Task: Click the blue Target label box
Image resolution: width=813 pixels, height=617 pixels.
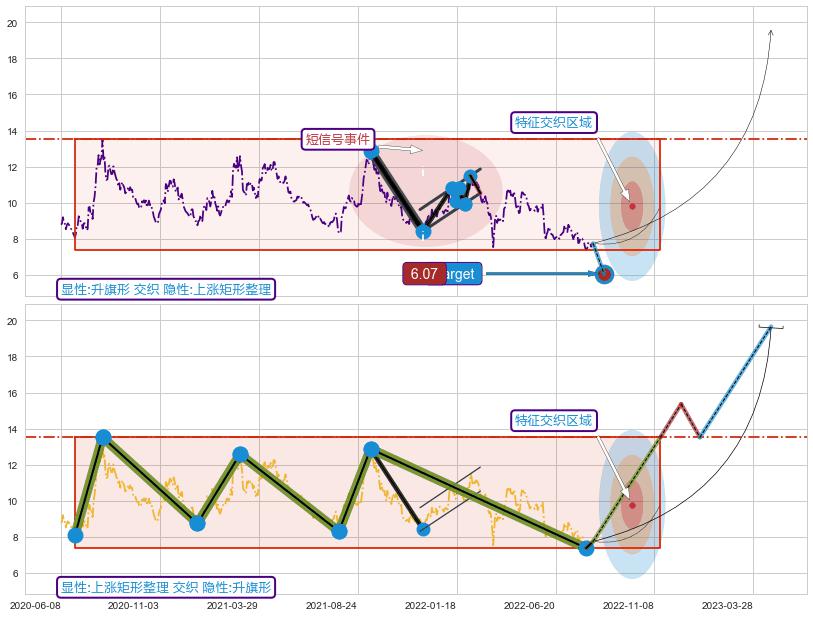Action: (459, 273)
